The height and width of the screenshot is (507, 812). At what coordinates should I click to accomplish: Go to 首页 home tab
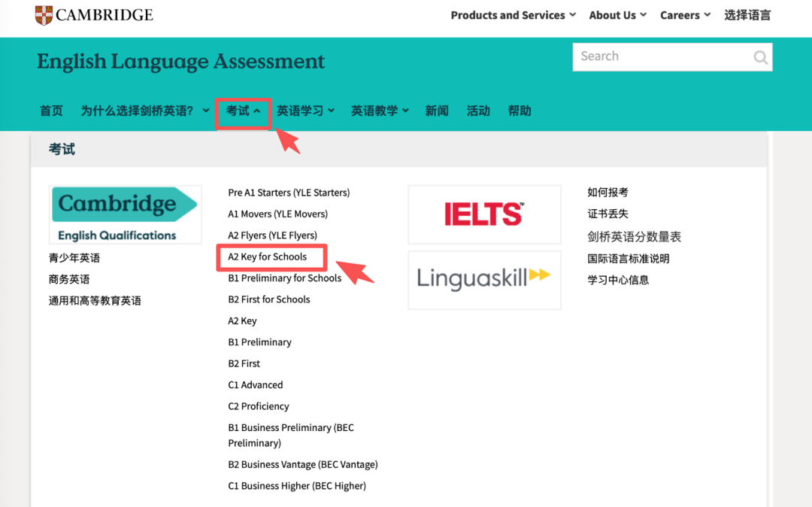pyautogui.click(x=51, y=111)
